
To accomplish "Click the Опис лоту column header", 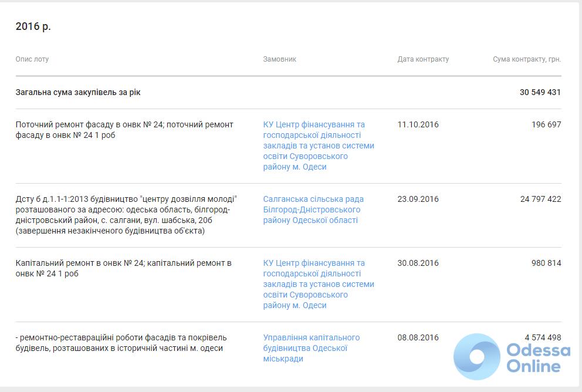I will click(x=32, y=59).
